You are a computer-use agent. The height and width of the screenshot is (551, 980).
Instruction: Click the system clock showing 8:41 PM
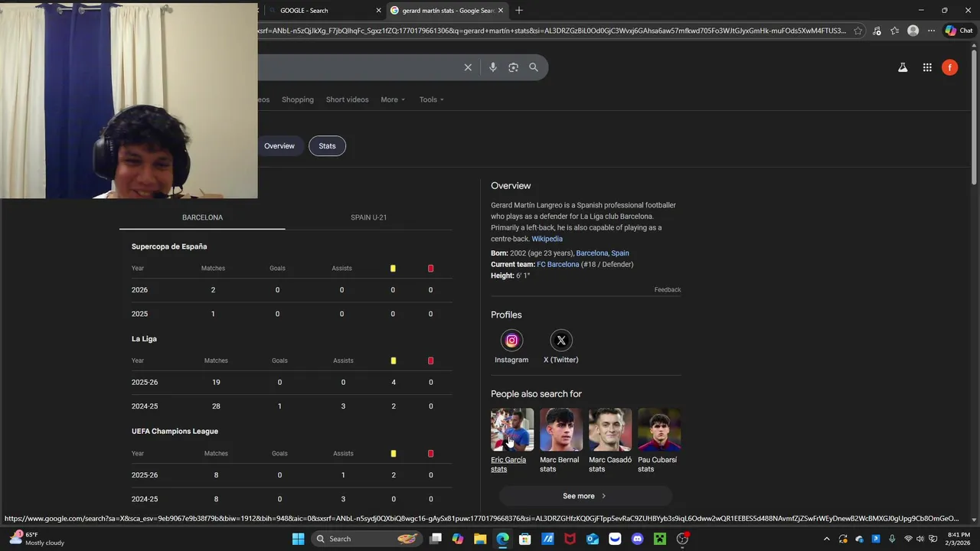click(x=959, y=539)
